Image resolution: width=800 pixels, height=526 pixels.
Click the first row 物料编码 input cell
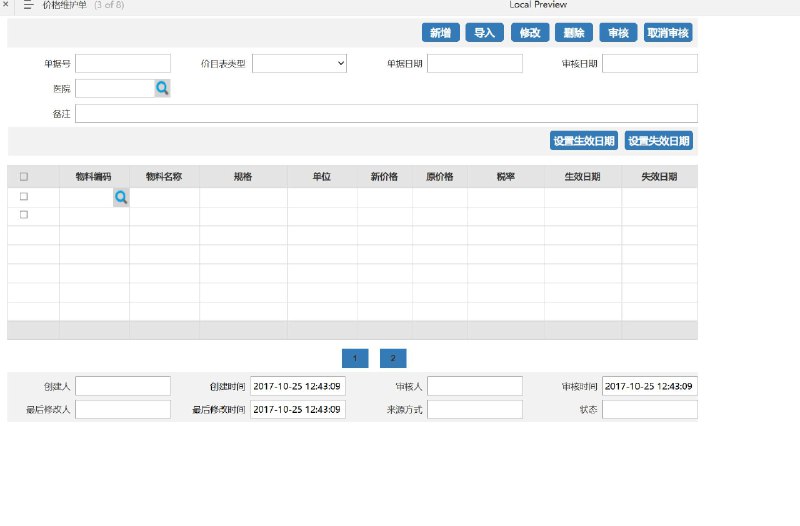tap(87, 197)
